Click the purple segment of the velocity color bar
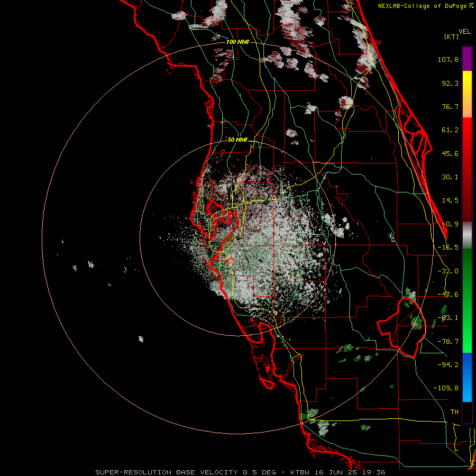The width and height of the screenshot is (476, 476). pyautogui.click(x=467, y=59)
